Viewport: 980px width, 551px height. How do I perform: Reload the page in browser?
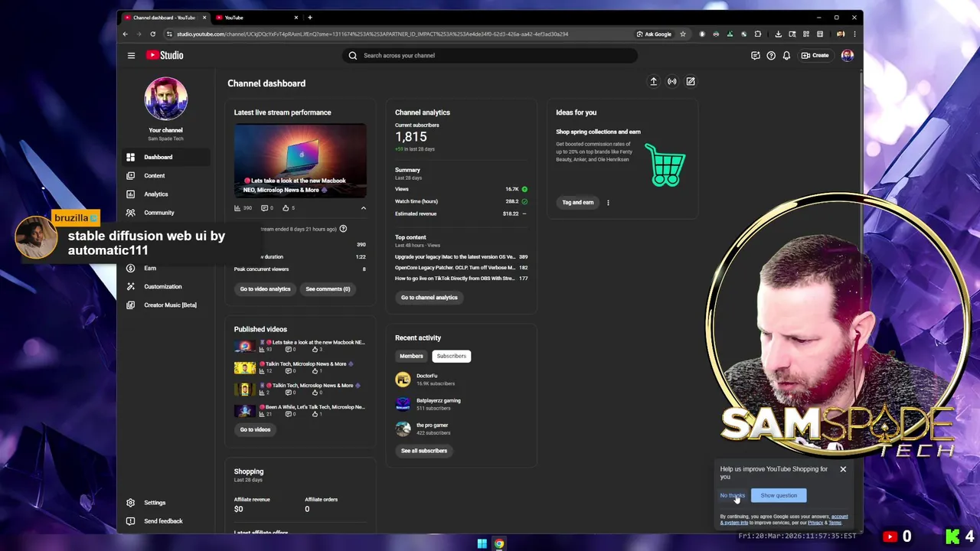click(x=153, y=34)
